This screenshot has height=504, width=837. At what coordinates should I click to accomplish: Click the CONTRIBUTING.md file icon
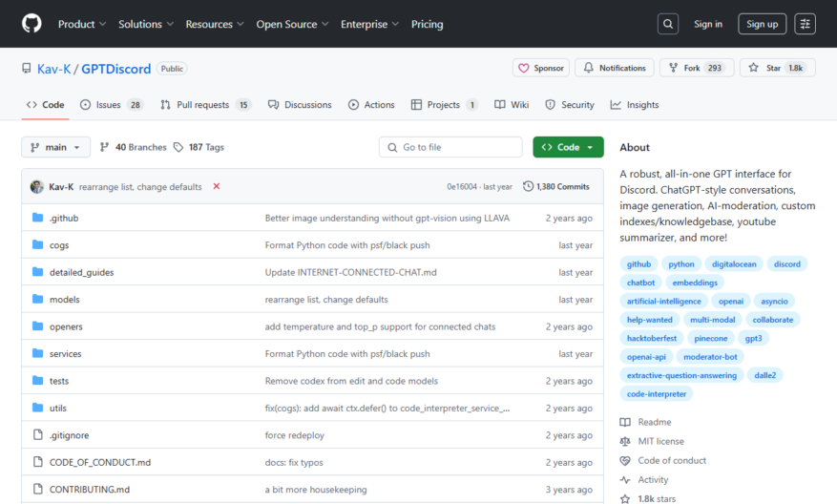tap(37, 489)
